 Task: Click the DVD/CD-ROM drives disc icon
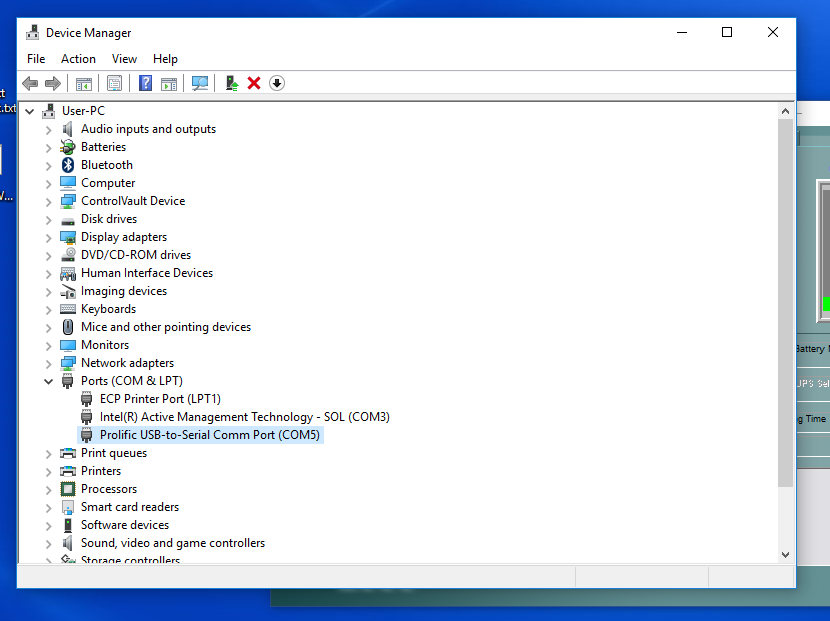coord(68,255)
